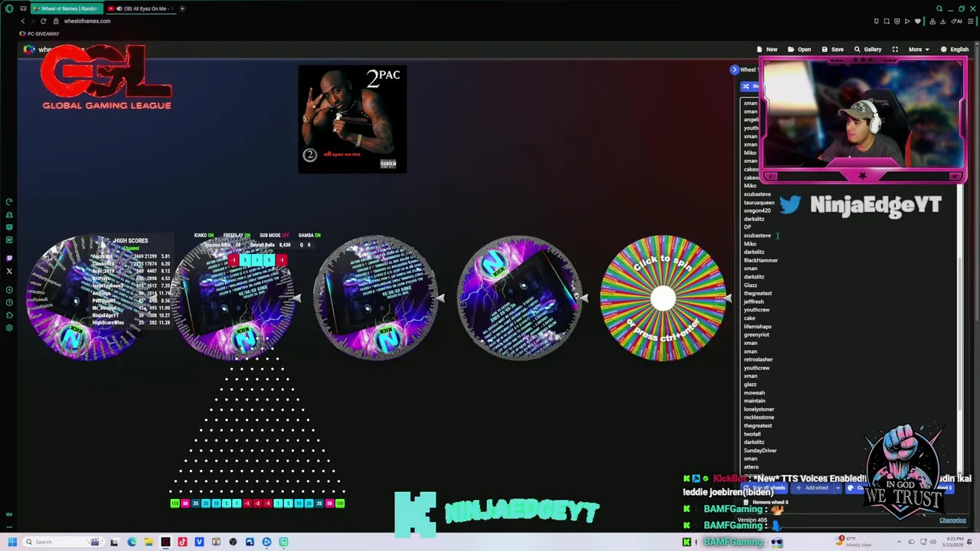Screen dimensions: 980x551
Task: Click the name 'jefffresh' in entries
Action: 753,302
